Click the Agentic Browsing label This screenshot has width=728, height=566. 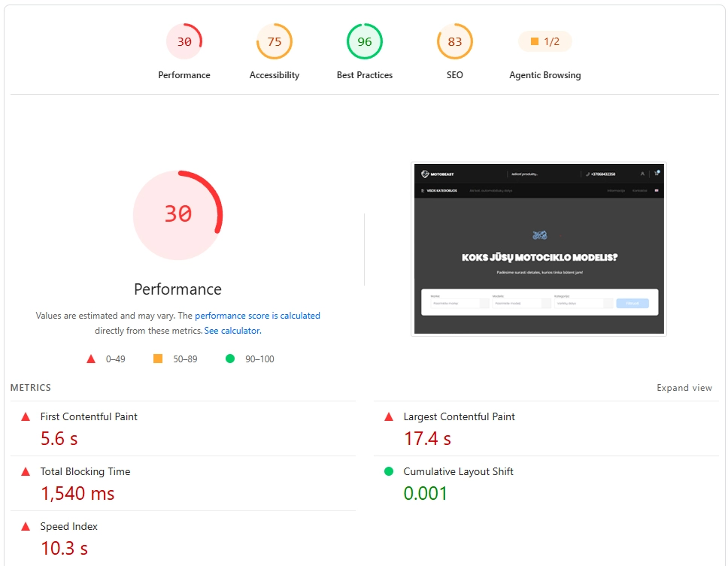click(545, 75)
